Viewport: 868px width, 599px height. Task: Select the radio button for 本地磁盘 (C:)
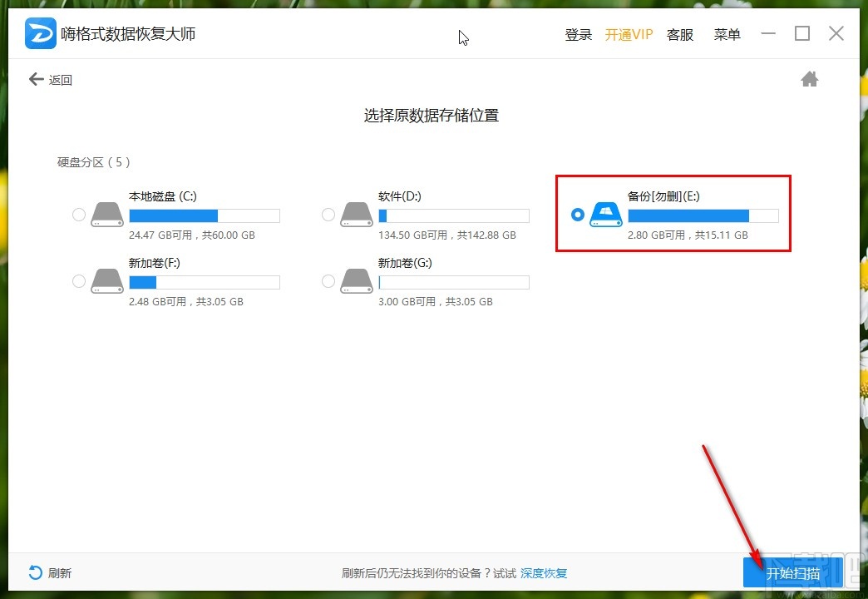tap(78, 214)
